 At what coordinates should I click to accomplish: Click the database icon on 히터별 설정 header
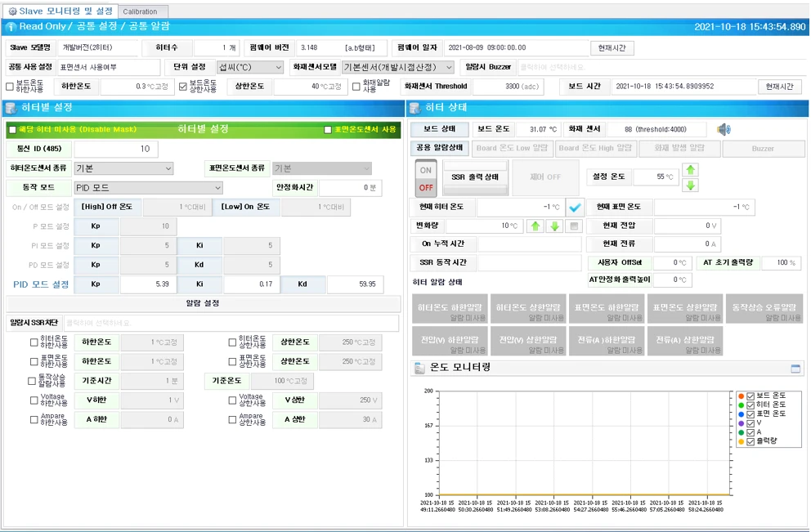click(11, 108)
